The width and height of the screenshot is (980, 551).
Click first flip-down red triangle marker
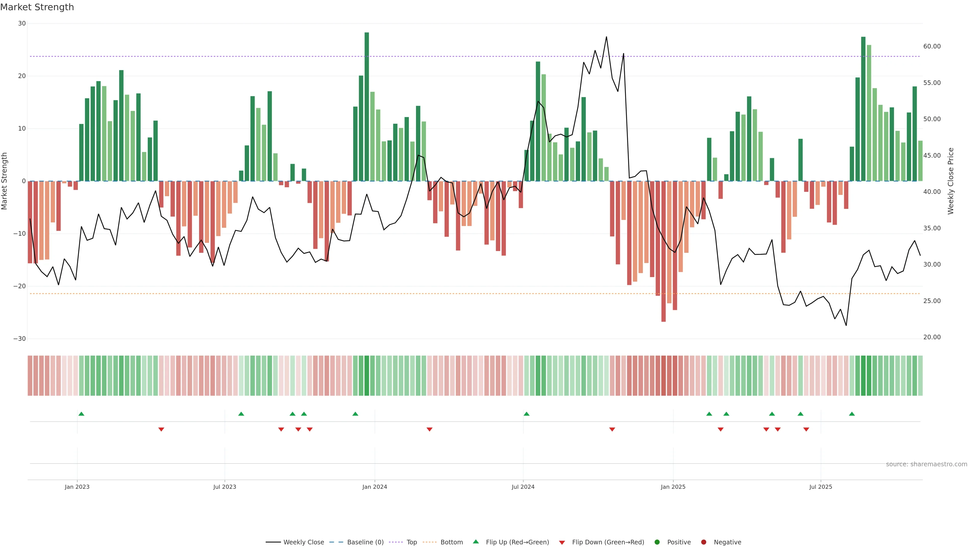[161, 429]
